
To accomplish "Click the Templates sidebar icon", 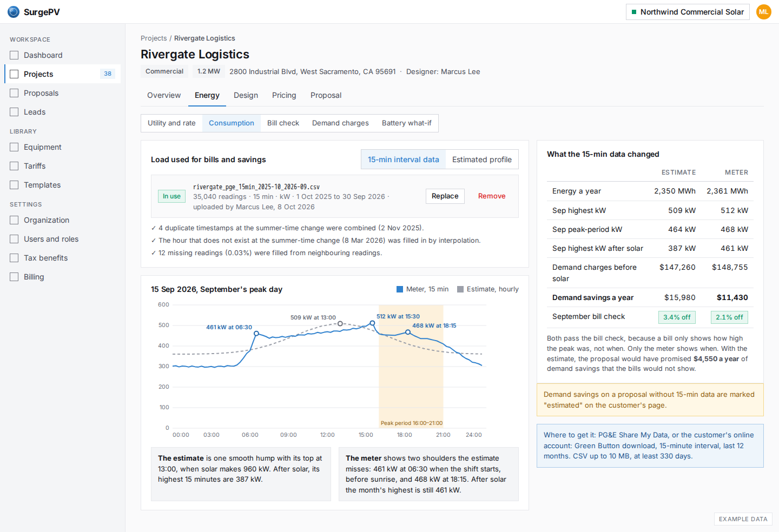I will click(x=14, y=185).
